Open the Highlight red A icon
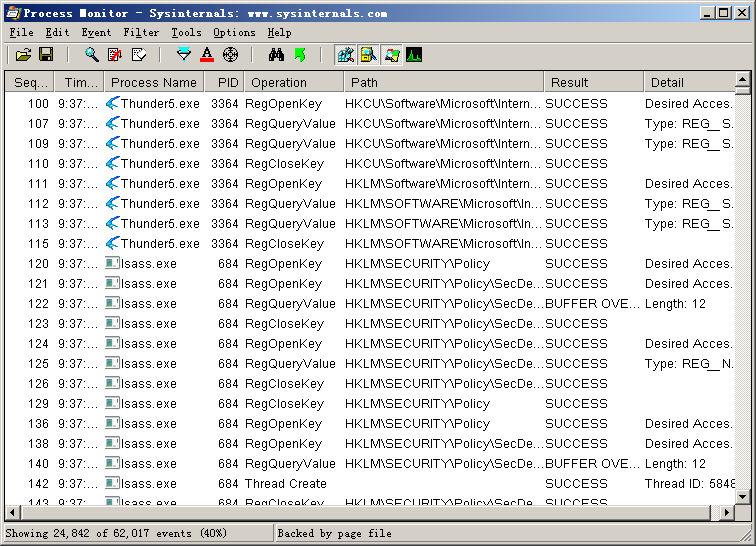The width and height of the screenshot is (756, 546). (207, 55)
